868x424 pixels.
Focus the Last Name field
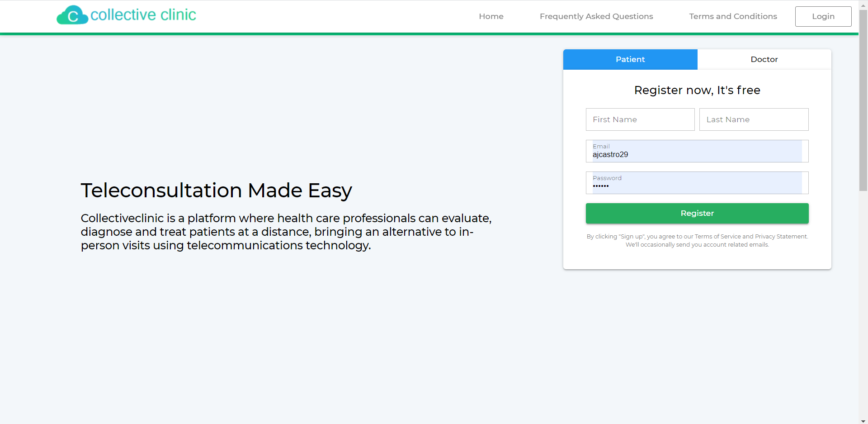point(754,119)
